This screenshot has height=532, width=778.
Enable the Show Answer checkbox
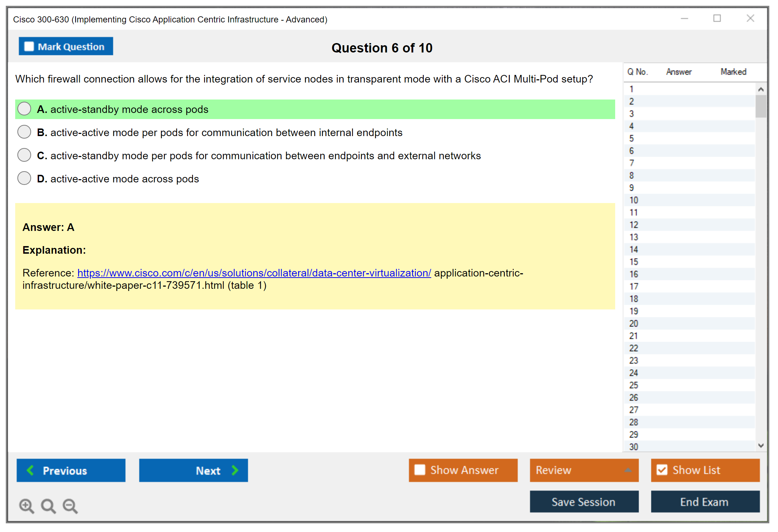click(x=420, y=470)
